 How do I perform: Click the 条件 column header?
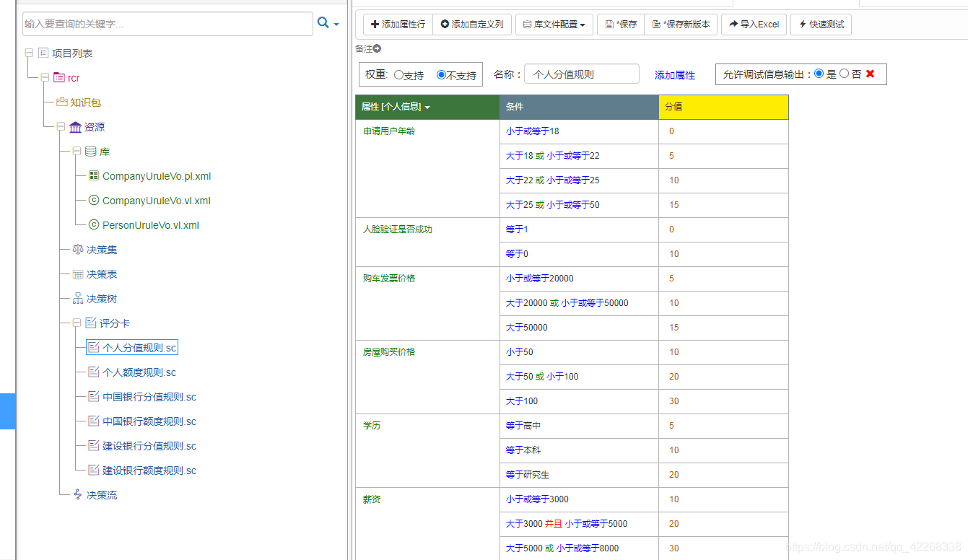579,107
